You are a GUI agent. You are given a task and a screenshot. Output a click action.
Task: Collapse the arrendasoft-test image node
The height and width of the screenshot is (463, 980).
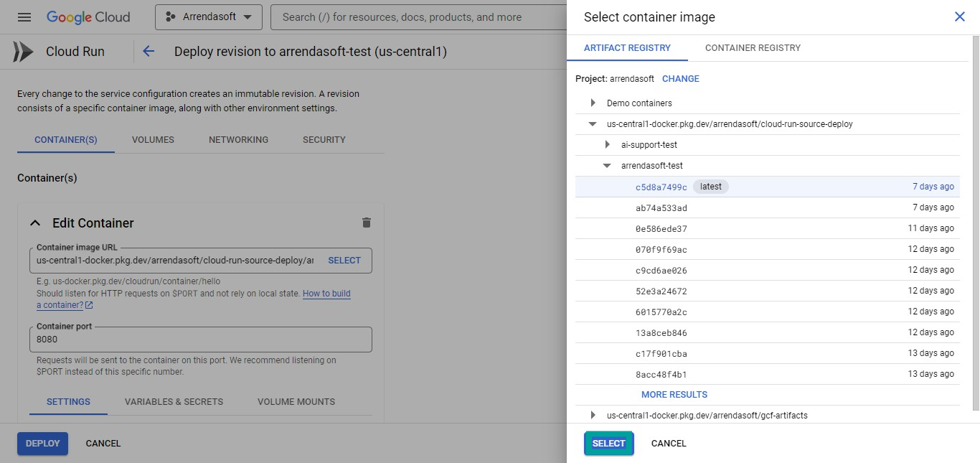tap(607, 166)
